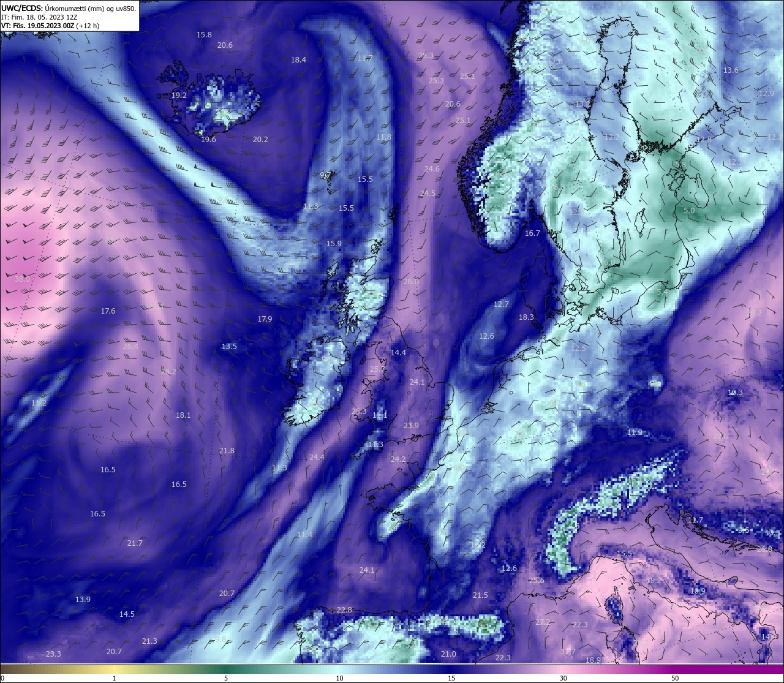Viewport: 784px width, 683px height.
Task: Click the 11.8 value label
Action: point(383,137)
